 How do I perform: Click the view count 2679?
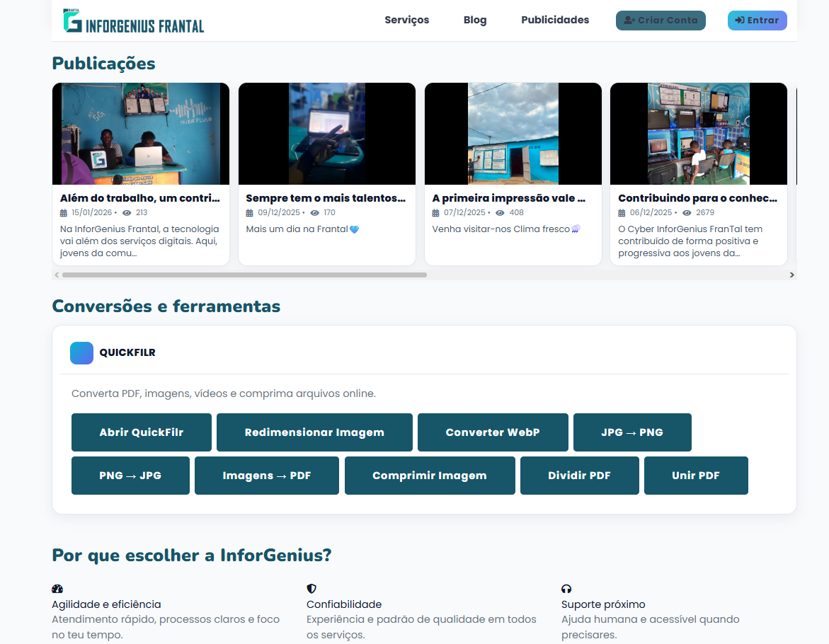click(x=705, y=213)
